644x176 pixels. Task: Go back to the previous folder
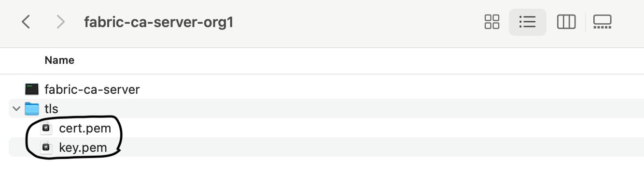pos(26,22)
